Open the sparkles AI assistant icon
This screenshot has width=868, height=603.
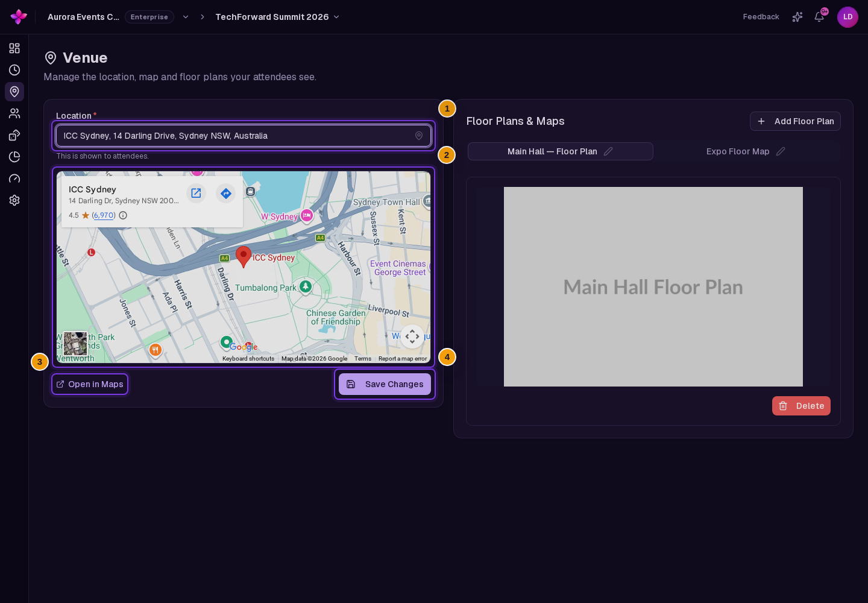point(797,17)
